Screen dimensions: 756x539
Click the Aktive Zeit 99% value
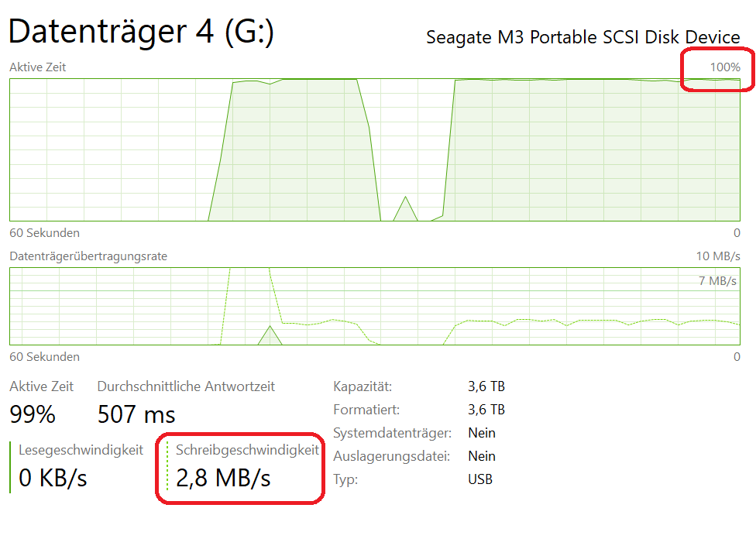(33, 414)
